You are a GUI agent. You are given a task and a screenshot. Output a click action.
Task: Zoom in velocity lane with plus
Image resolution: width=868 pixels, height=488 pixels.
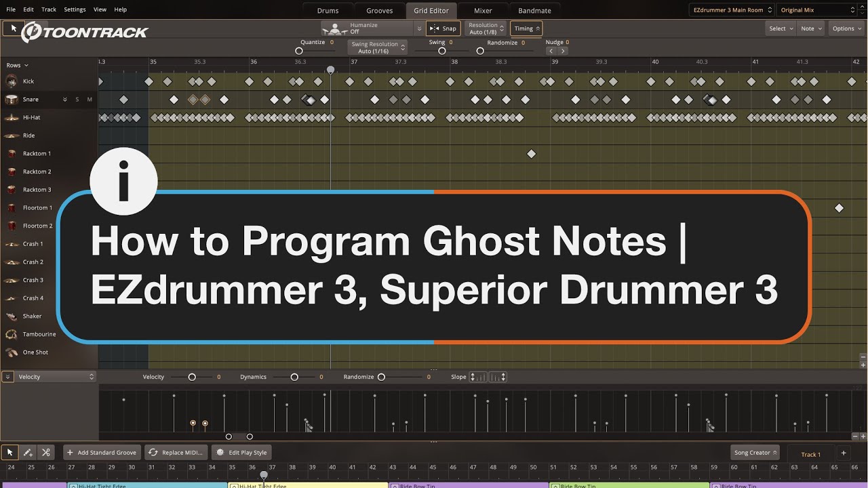coord(863,436)
